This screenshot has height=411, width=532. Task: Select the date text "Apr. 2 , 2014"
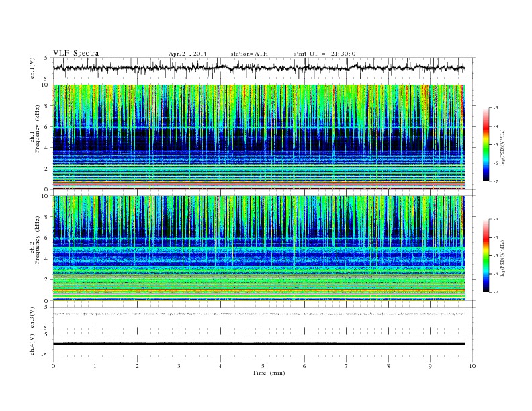pos(187,54)
